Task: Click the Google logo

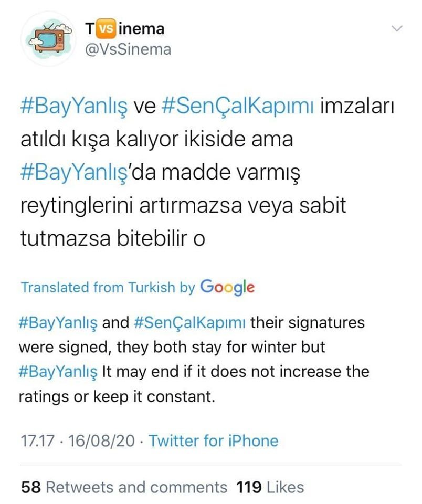Action: 228,287
